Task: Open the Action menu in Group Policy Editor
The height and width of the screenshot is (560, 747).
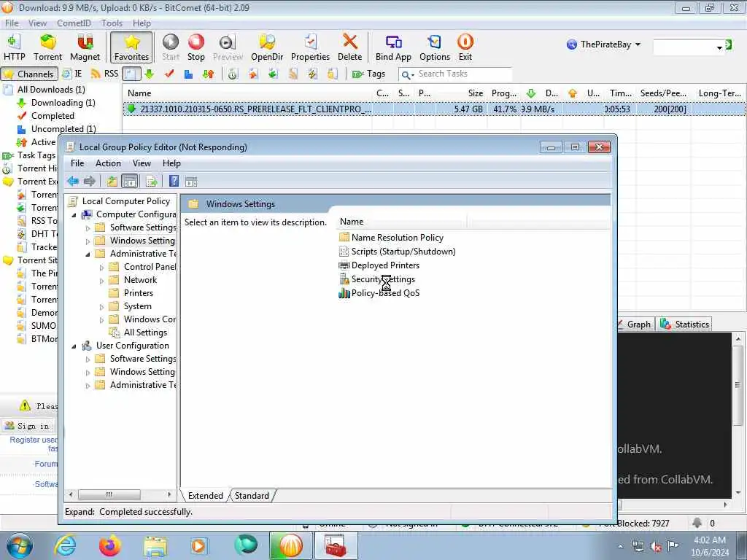Action: pyautogui.click(x=108, y=163)
